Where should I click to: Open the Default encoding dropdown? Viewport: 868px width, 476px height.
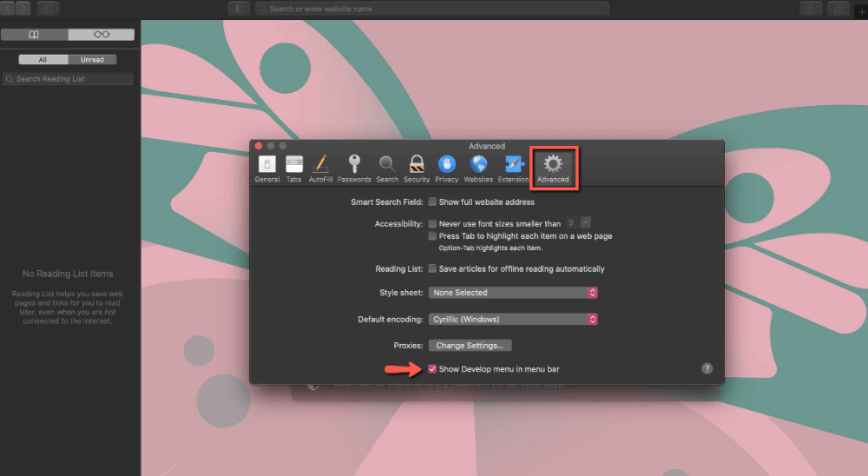click(x=513, y=319)
